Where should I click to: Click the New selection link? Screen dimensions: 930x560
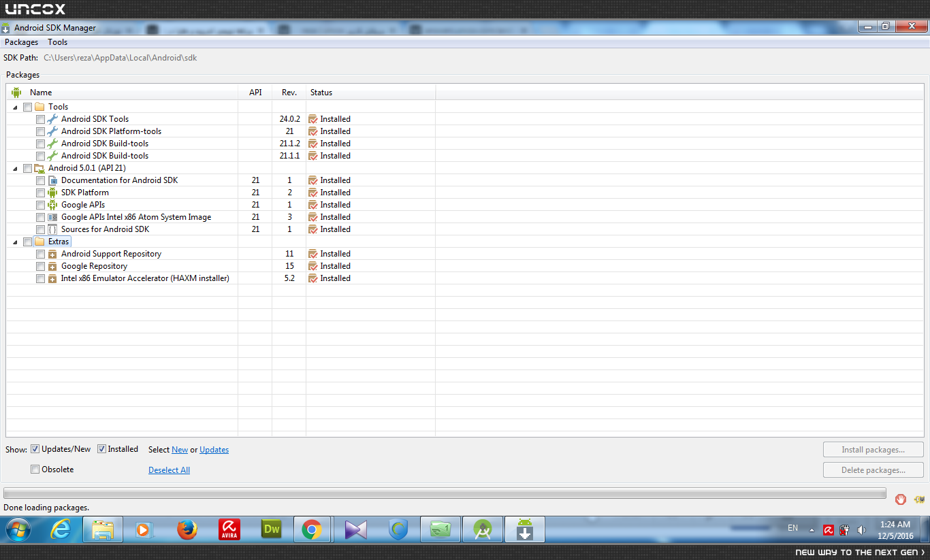180,450
